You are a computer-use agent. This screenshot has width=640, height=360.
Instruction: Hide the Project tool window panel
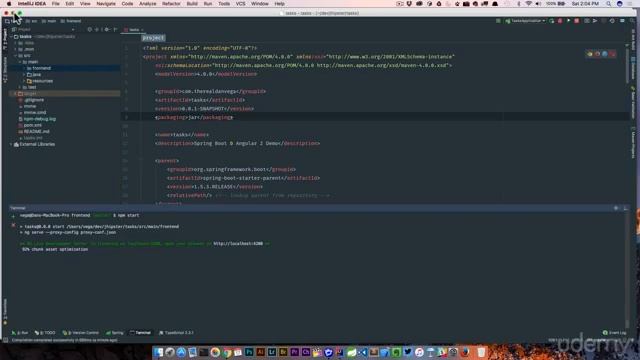click(x=115, y=29)
